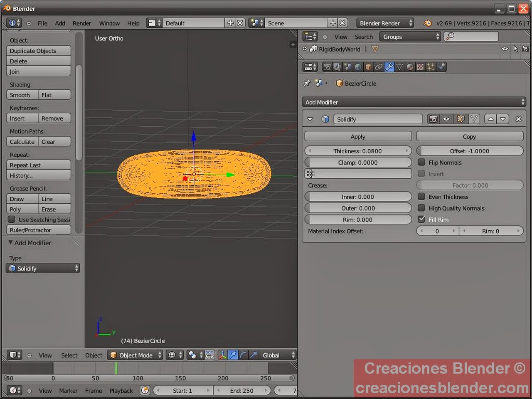Screen dimensions: 532x399
Task: Open the Solidify modifier type dropdown
Action: [42, 268]
